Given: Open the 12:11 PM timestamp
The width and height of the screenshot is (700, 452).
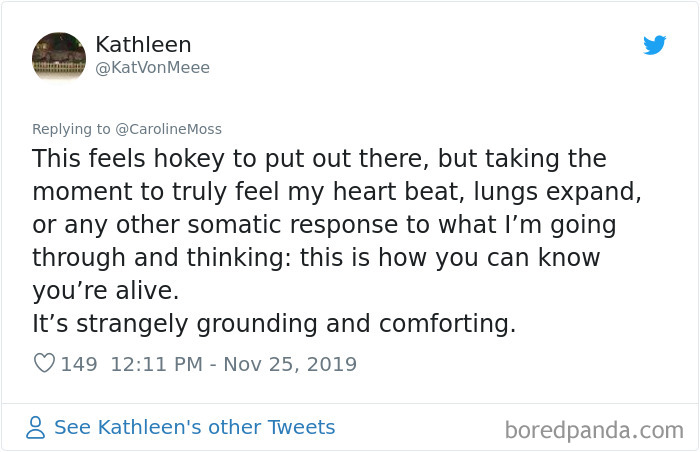Looking at the screenshot, I should pyautogui.click(x=157, y=364).
